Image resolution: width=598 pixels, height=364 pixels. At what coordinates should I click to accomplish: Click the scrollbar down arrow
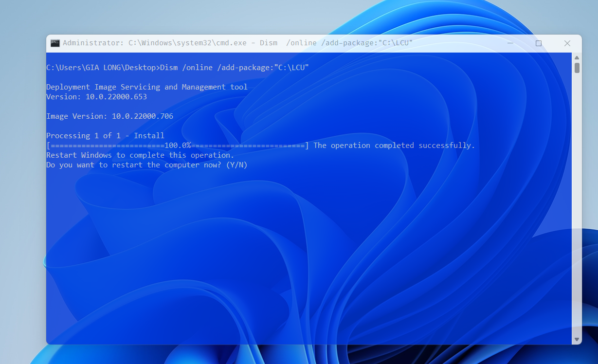point(577,339)
